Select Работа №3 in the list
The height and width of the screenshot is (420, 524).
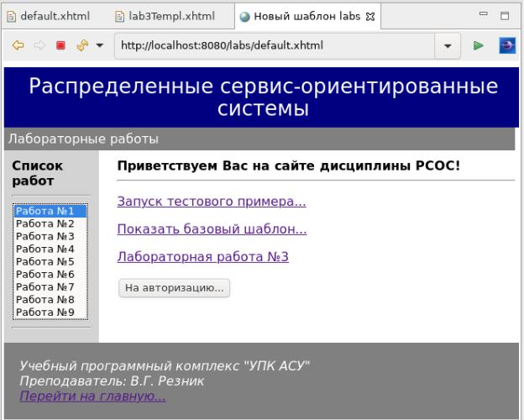(50, 236)
